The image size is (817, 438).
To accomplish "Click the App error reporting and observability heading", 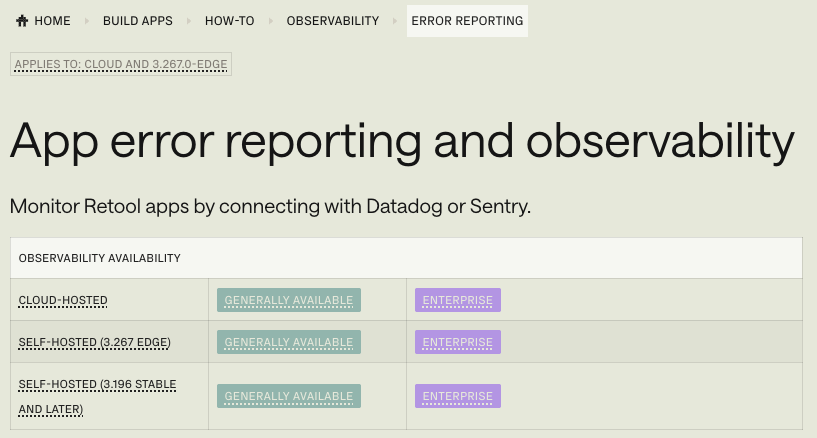I will pos(402,142).
